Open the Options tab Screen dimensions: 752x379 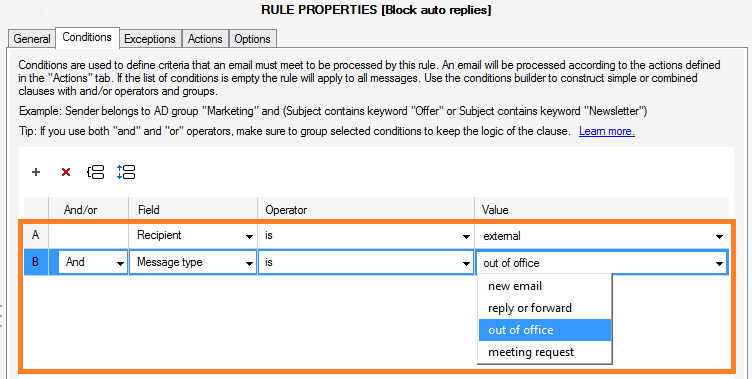pos(252,39)
